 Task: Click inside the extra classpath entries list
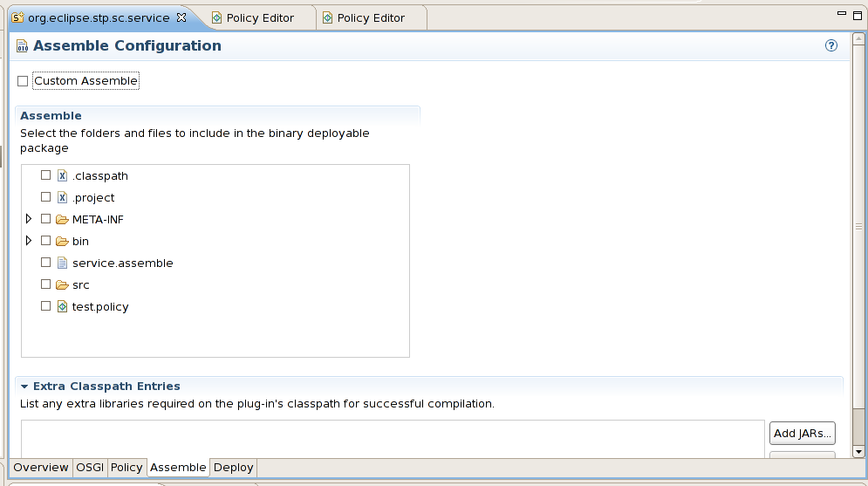tap(393, 438)
